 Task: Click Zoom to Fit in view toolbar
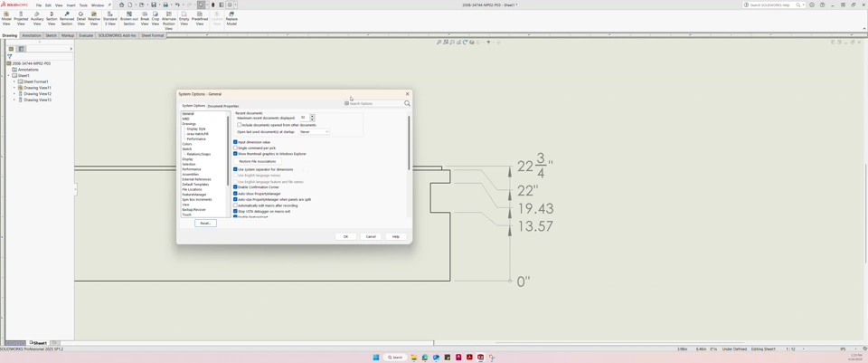pos(439,43)
